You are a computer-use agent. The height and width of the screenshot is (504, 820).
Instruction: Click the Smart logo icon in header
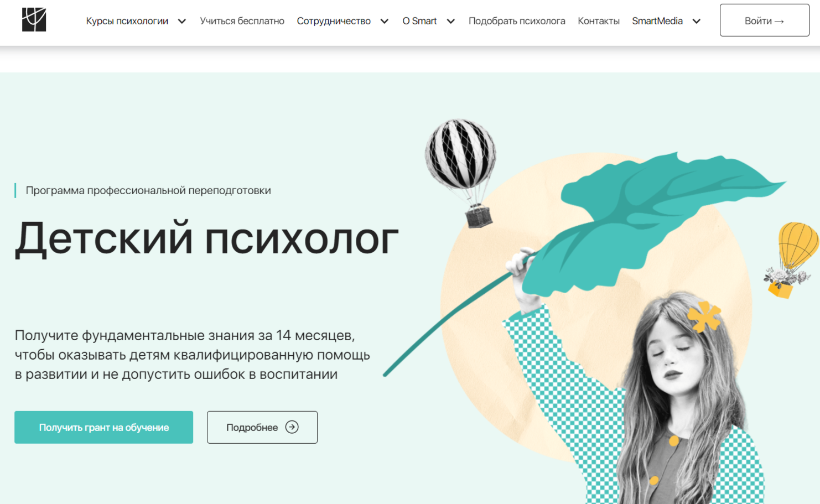click(x=34, y=20)
